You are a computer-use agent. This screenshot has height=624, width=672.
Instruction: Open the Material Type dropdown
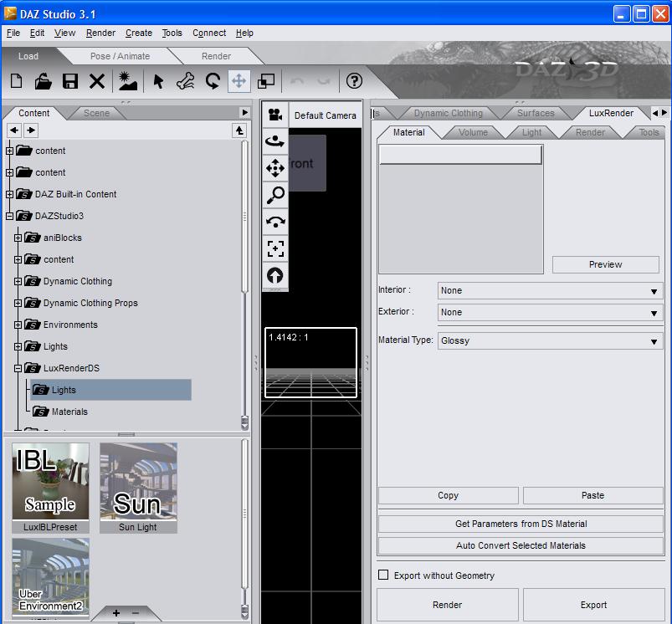point(550,341)
